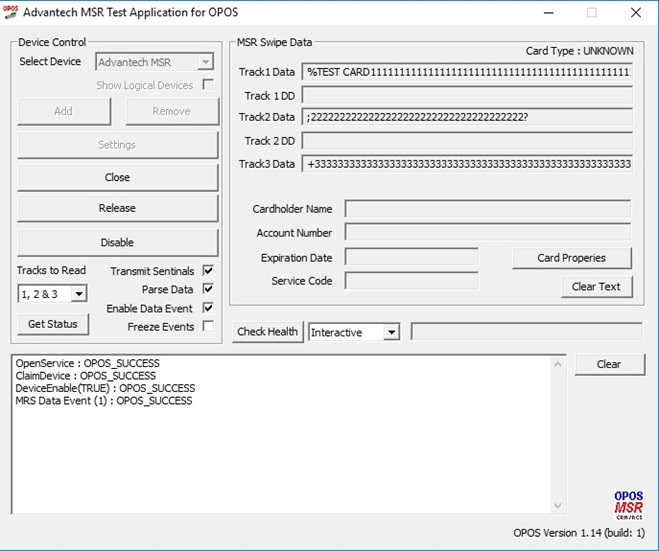The image size is (659, 551).
Task: Click the Cardholder Name field
Action: pos(487,209)
